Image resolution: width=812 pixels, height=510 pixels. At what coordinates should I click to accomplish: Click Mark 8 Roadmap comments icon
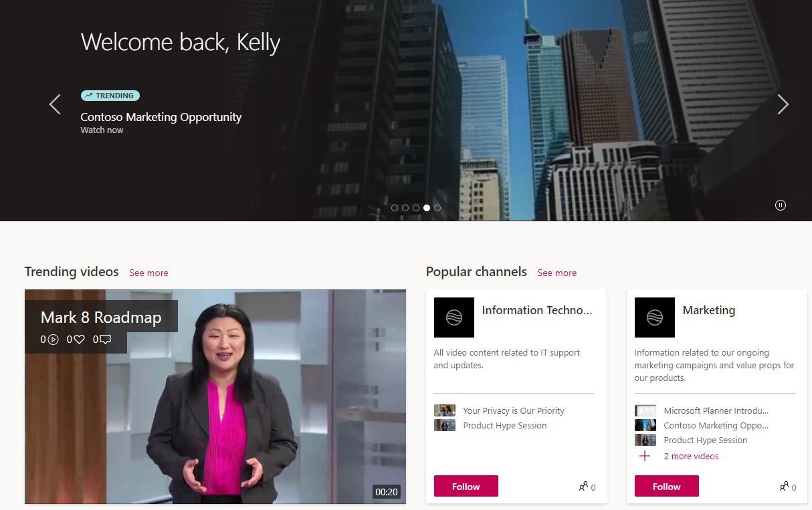click(x=105, y=340)
